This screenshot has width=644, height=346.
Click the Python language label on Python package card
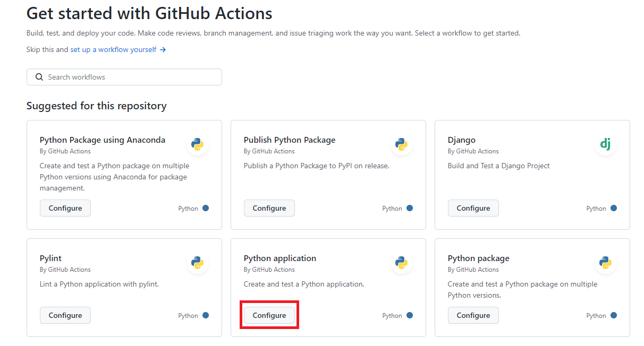tap(596, 316)
